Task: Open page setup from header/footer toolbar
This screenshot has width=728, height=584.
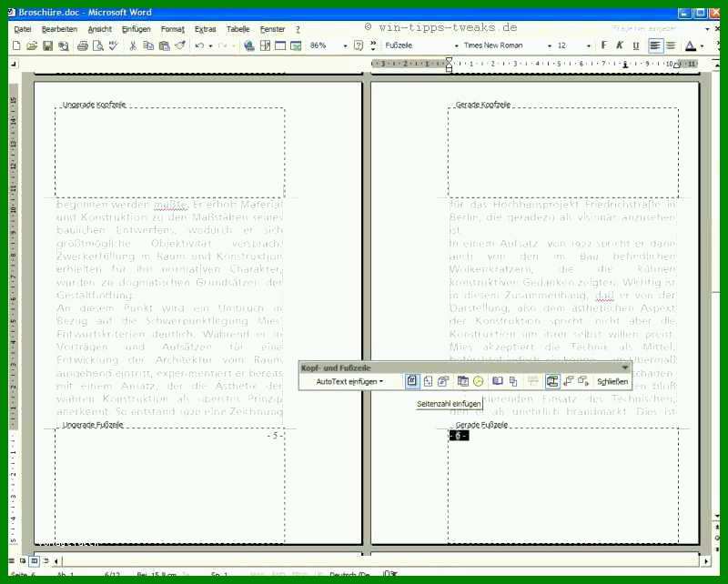Action: [x=497, y=381]
